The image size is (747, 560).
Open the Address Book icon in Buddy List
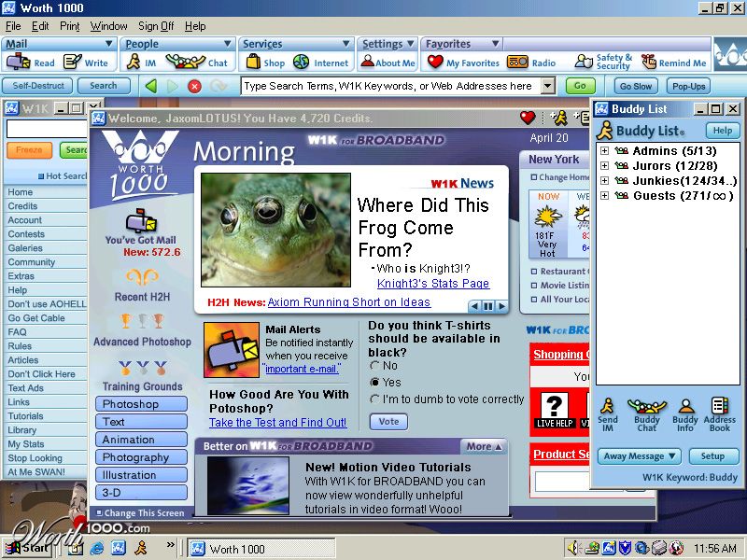[719, 414]
